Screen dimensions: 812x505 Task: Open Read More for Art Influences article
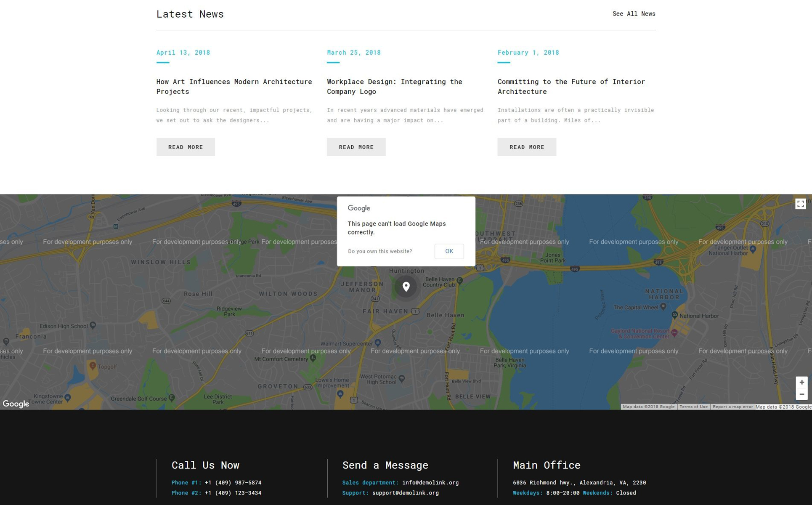186,147
